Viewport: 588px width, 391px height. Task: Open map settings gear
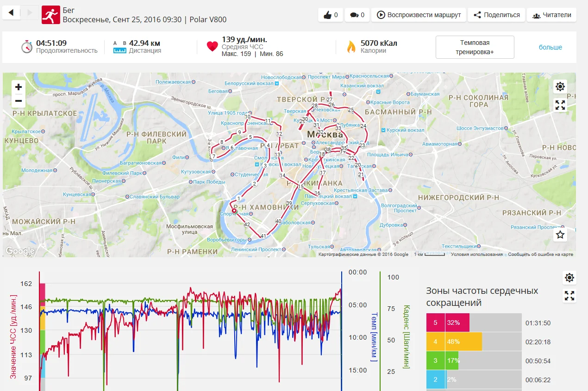click(x=560, y=87)
